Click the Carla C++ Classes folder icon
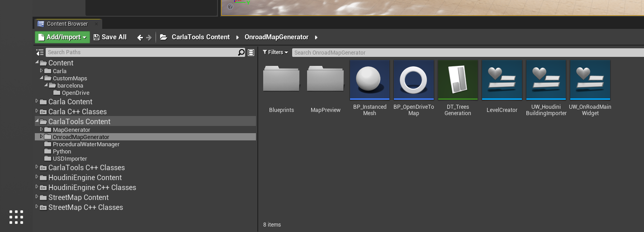The width and height of the screenshot is (644, 232). tap(43, 112)
